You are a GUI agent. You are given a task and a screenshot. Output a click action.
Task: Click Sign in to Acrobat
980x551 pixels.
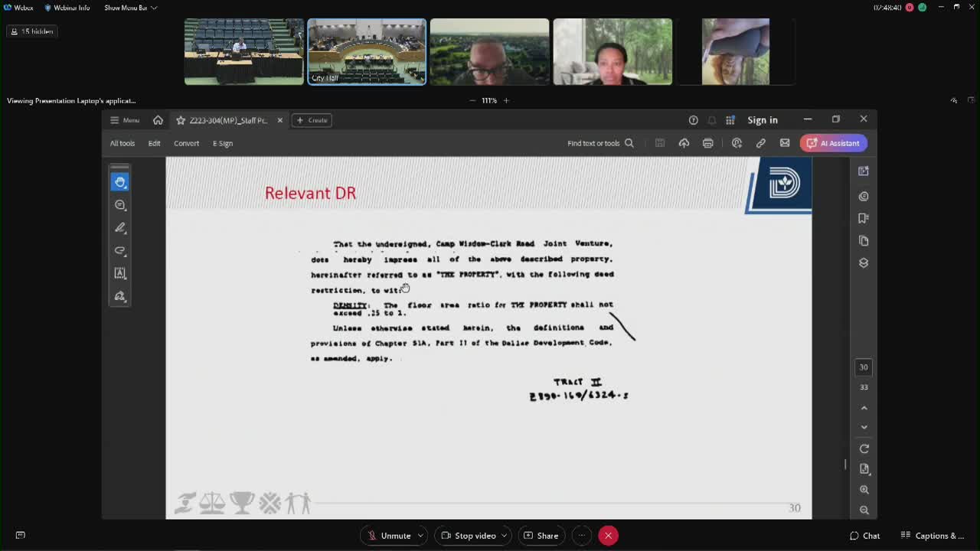[x=763, y=120]
